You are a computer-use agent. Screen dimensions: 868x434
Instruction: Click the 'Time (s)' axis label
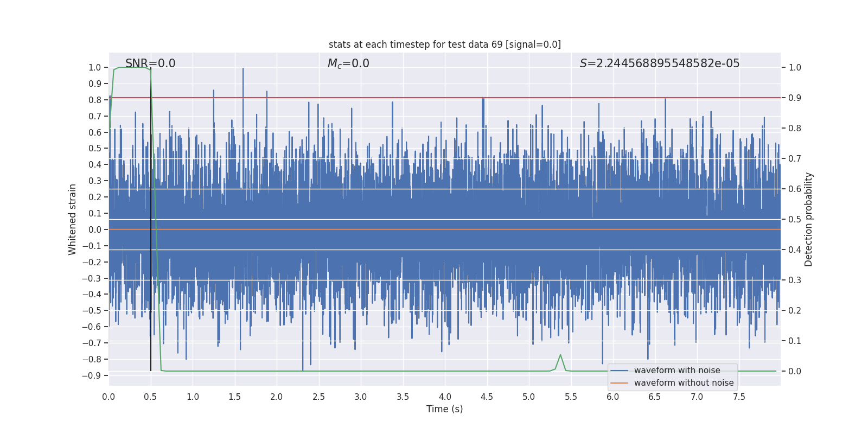(x=445, y=409)
